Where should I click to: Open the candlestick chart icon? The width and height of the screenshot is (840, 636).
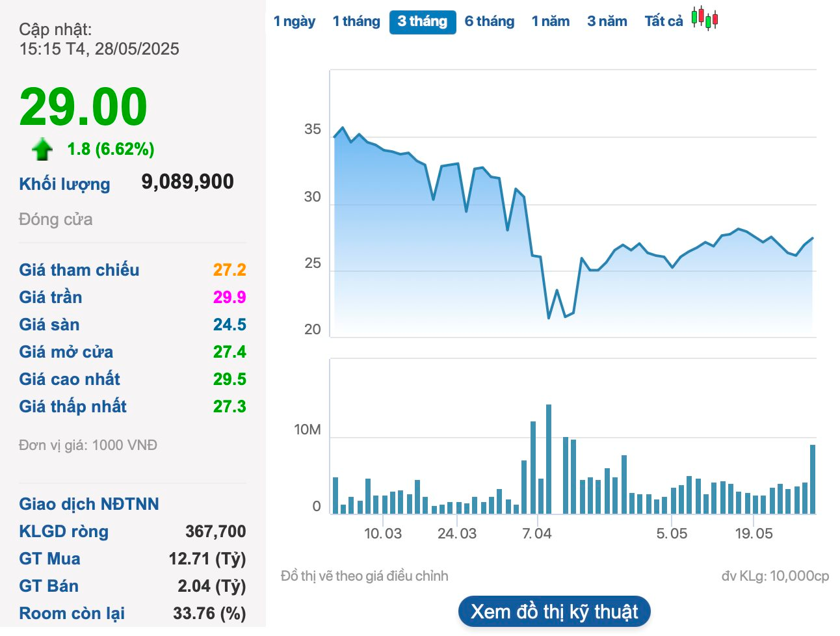pyautogui.click(x=704, y=18)
